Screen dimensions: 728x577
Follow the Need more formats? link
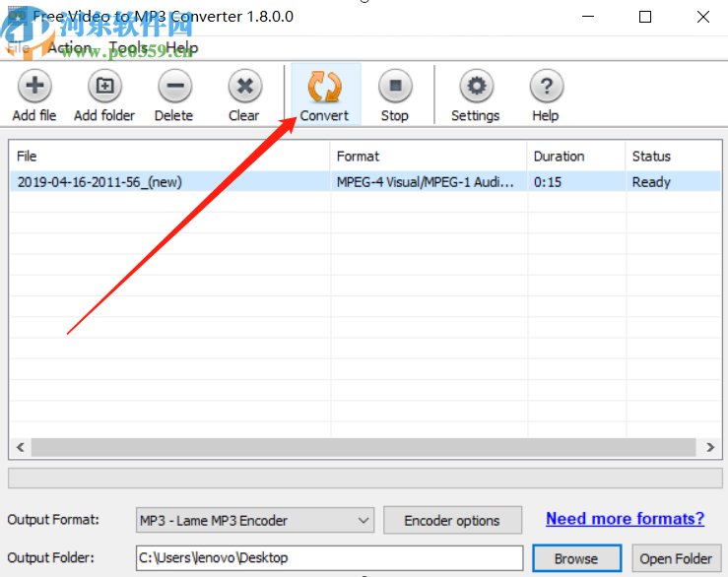[625, 519]
